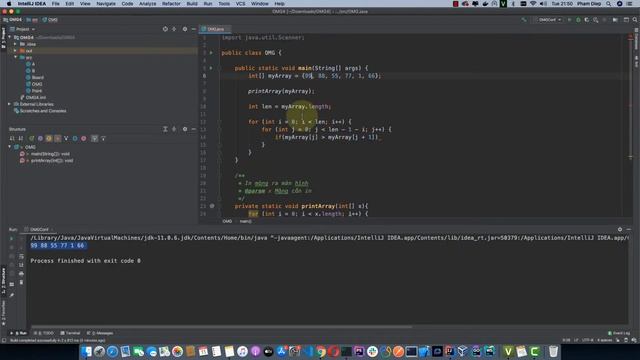Click the Search Everywhere magnifier in toolbar
The height and width of the screenshot is (360, 640).
tap(635, 20)
